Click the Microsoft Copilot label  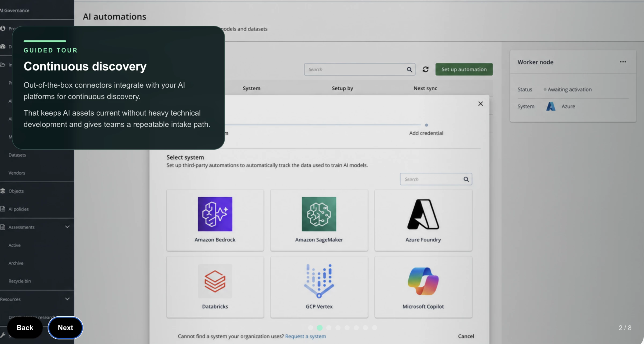[423, 306]
